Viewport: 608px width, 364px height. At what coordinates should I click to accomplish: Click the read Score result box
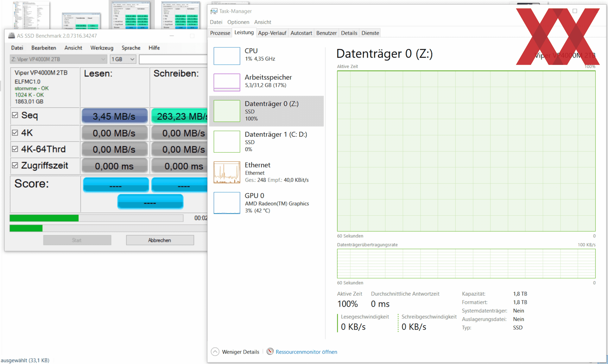pyautogui.click(x=116, y=185)
